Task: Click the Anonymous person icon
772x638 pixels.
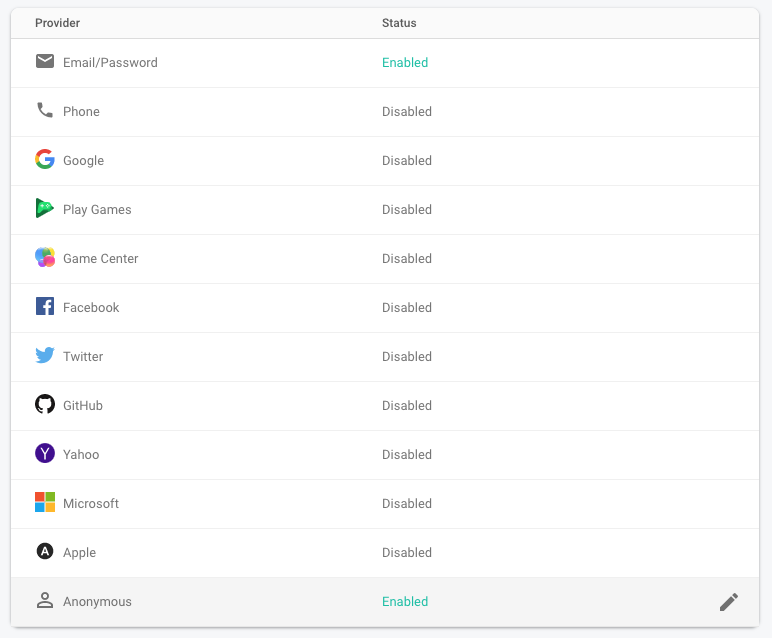Action: click(x=44, y=601)
